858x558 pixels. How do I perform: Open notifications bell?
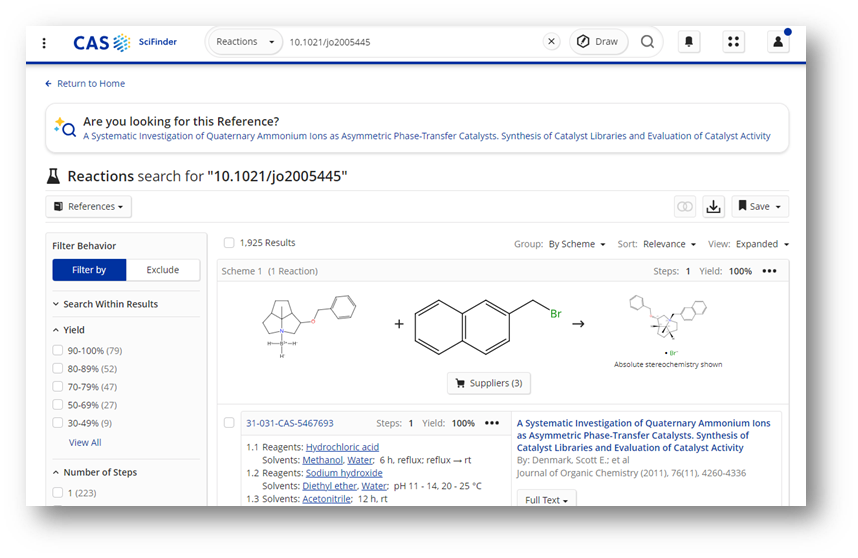(689, 42)
